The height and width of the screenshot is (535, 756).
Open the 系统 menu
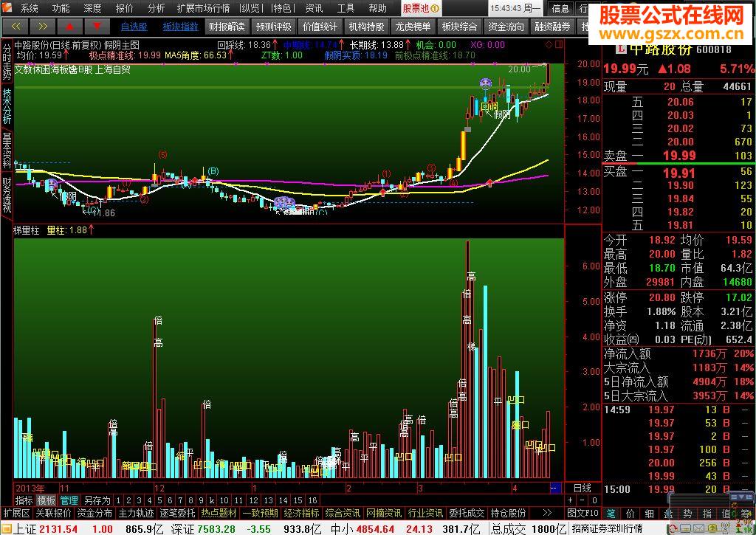click(29, 8)
